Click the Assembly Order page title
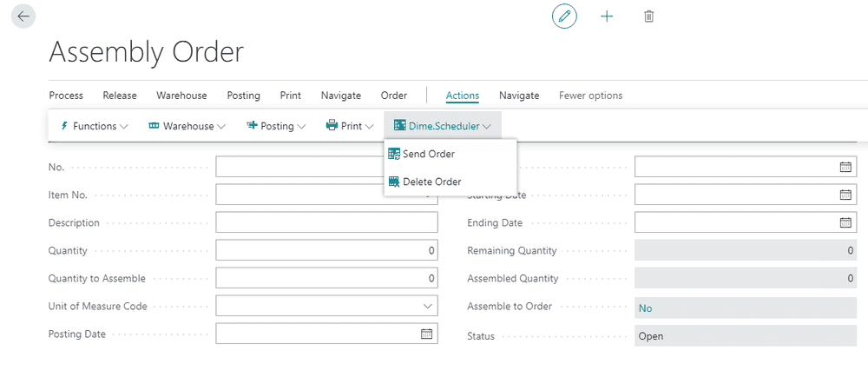 [x=147, y=53]
